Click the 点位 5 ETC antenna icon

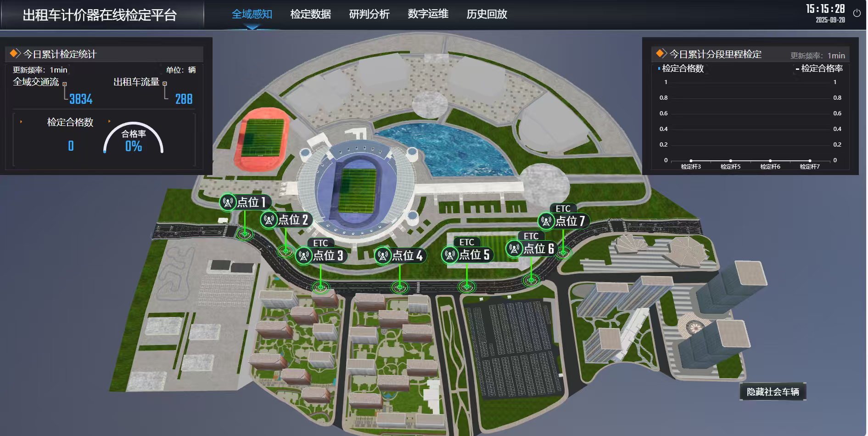click(450, 255)
